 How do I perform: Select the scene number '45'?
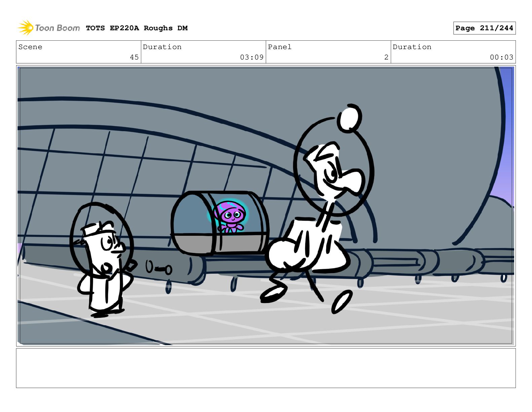134,57
